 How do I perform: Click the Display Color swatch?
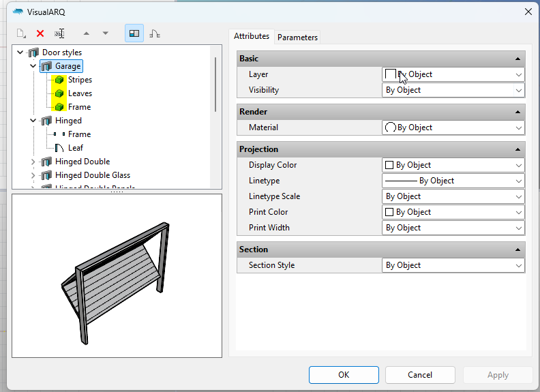coord(389,165)
